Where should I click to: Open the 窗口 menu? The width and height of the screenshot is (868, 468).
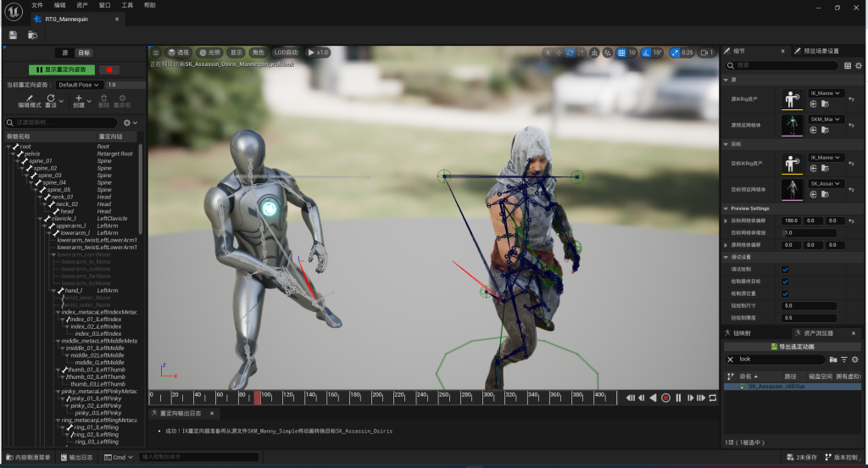pyautogui.click(x=104, y=5)
